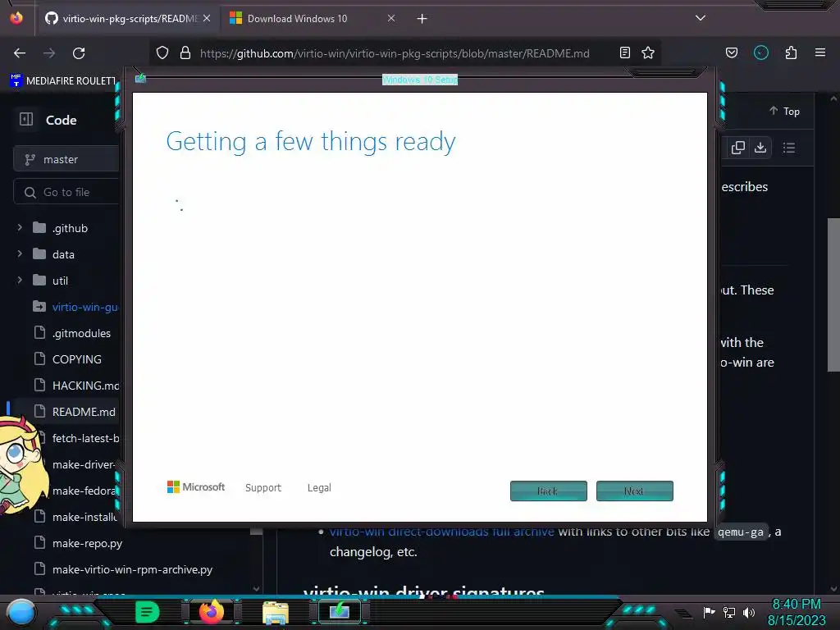Screen dimensions: 840x630
Task: Switch to Windows Setup taskbar icon
Action: pyautogui.click(x=340, y=611)
